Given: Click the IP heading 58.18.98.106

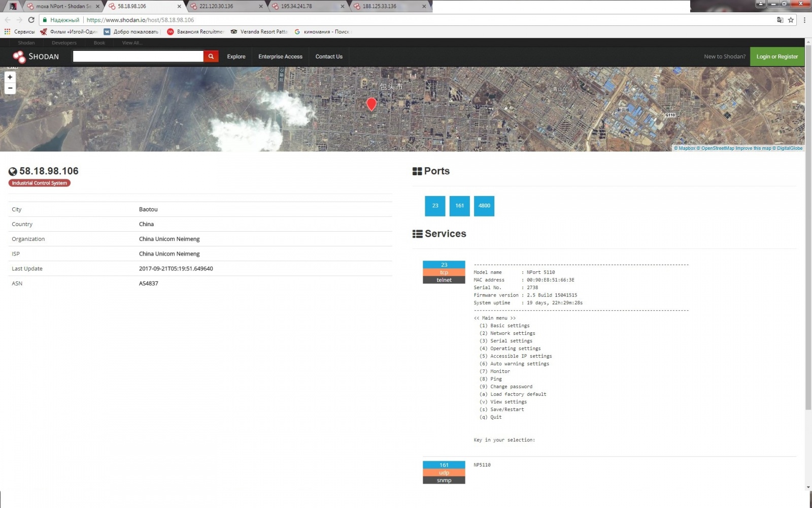Looking at the screenshot, I should (x=49, y=171).
